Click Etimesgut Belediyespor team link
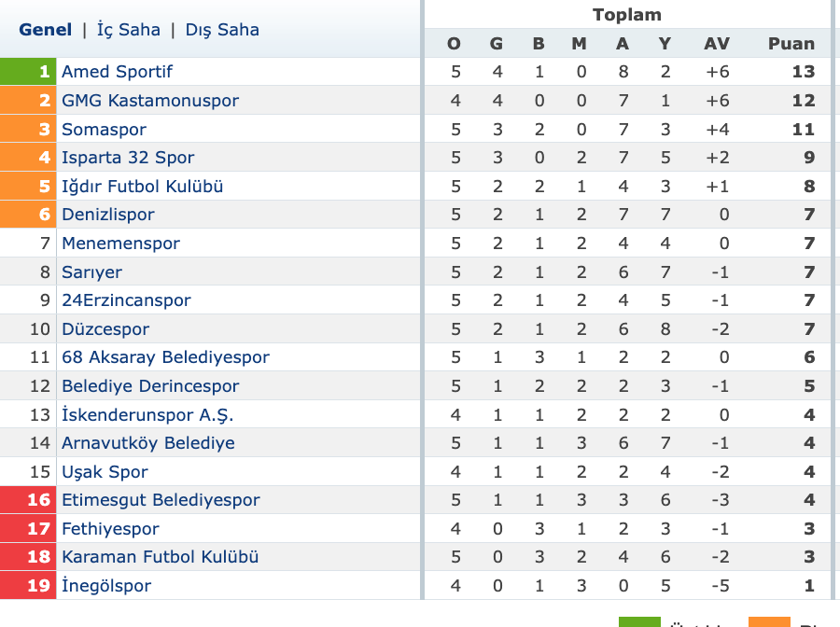 click(161, 500)
